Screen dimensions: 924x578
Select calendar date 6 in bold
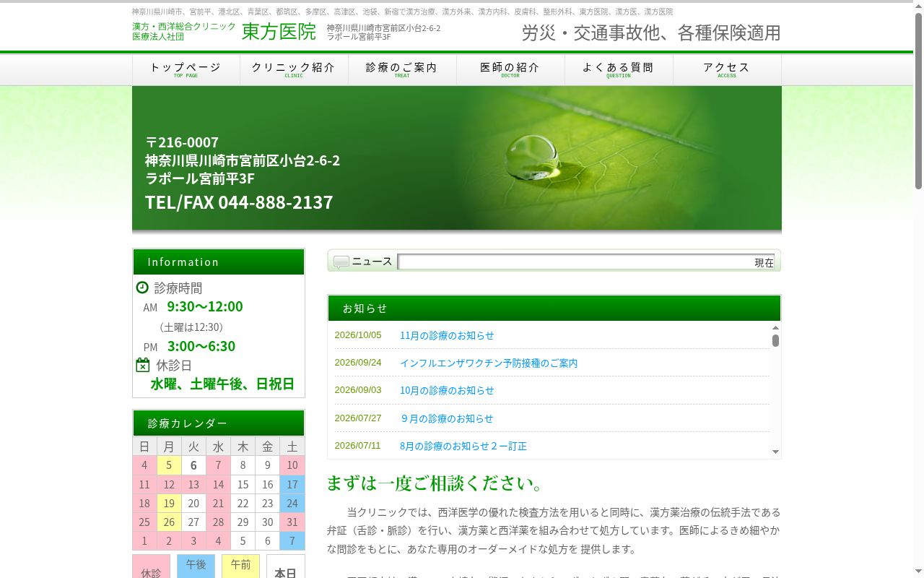[x=193, y=465]
